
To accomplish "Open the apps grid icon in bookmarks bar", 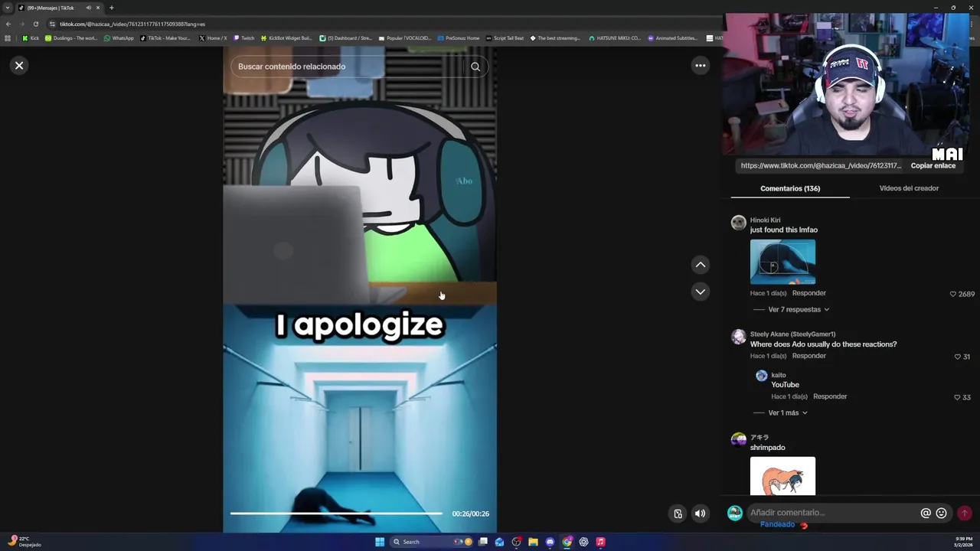I will 8,38.
